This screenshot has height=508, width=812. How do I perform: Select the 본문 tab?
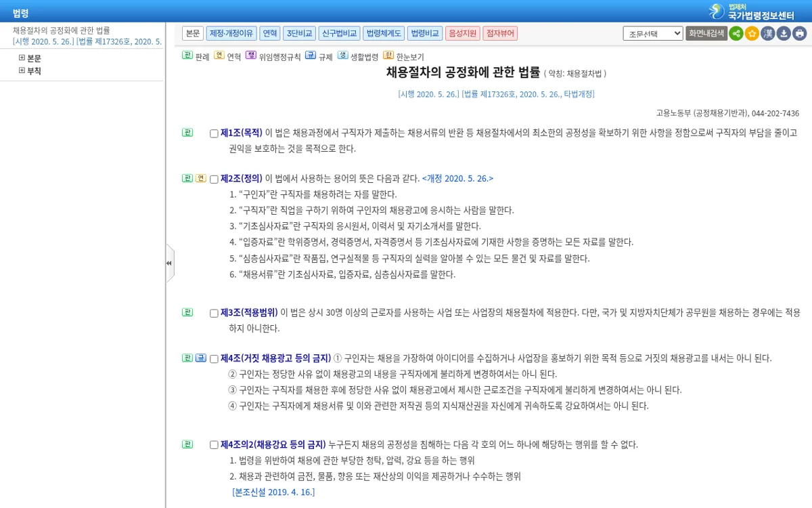pos(193,33)
